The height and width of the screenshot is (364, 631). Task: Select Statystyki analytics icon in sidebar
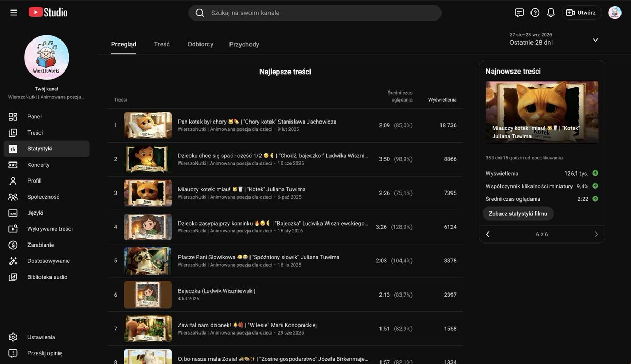(13, 149)
